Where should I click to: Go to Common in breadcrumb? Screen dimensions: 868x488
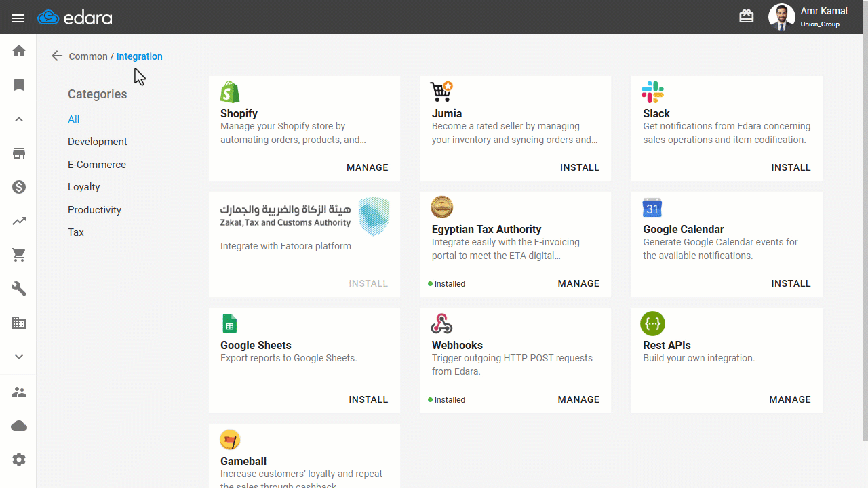point(88,56)
